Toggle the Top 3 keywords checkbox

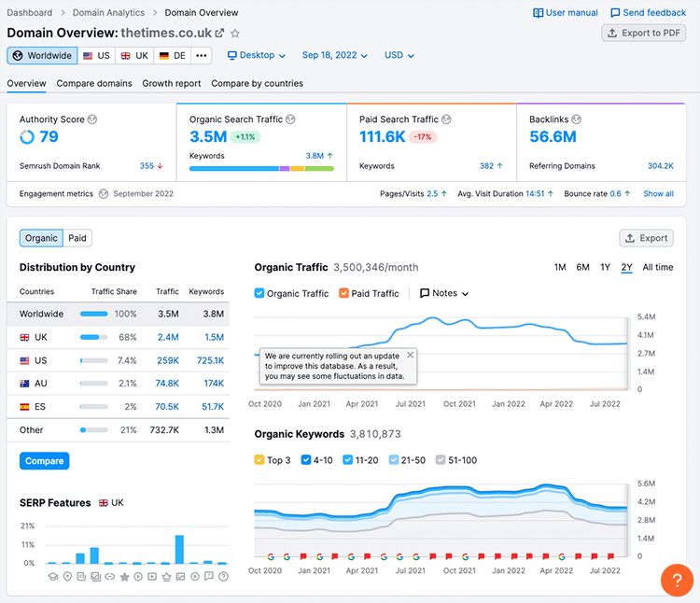pyautogui.click(x=259, y=460)
